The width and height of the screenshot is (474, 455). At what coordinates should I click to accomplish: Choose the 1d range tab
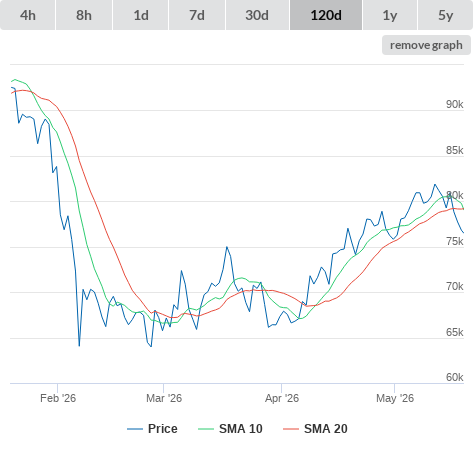pyautogui.click(x=141, y=15)
